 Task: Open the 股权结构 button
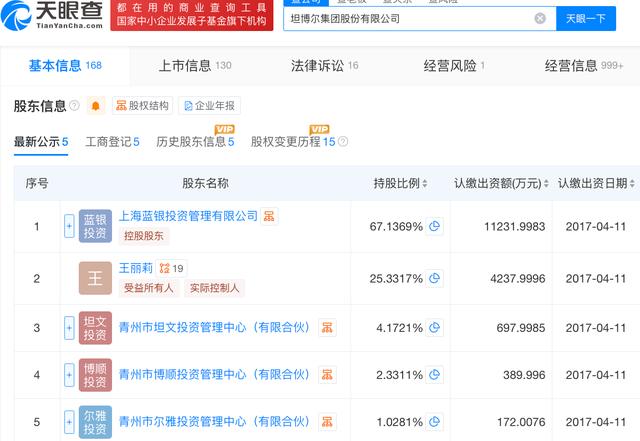point(143,106)
